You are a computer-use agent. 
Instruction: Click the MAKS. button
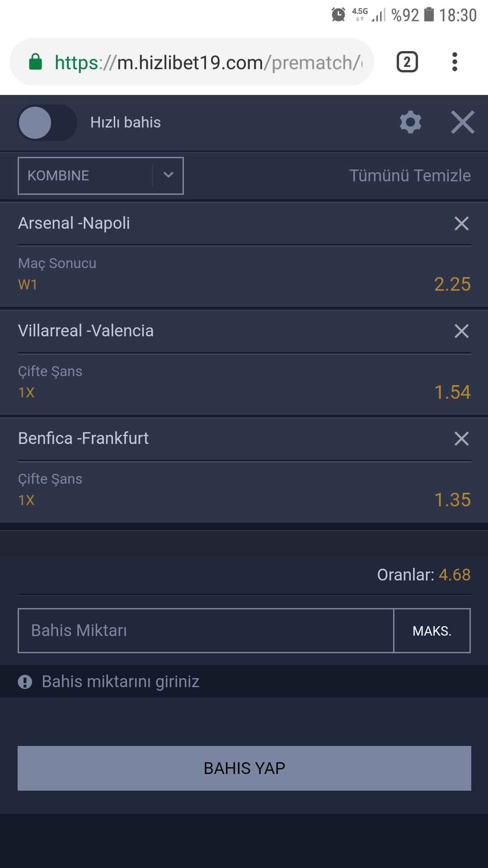coord(432,631)
